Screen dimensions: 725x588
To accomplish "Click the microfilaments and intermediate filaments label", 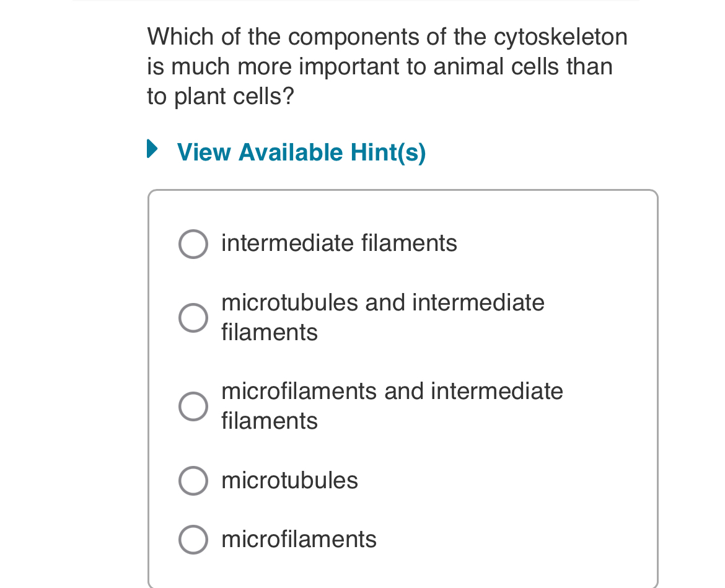I will pyautogui.click(x=392, y=405).
